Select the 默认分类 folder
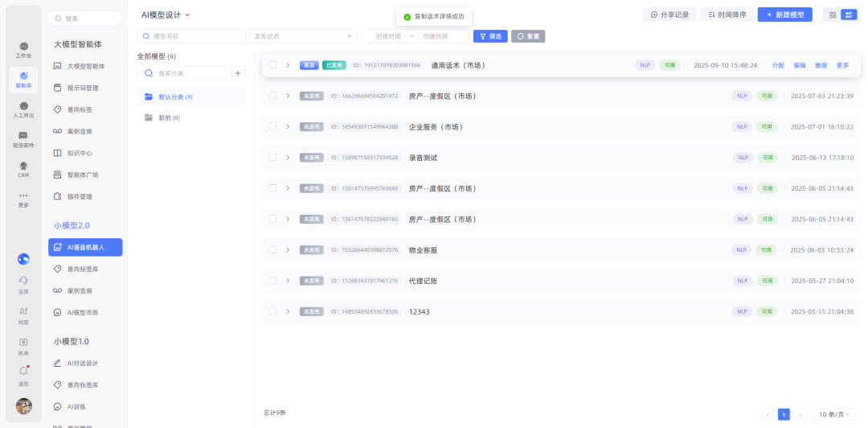The width and height of the screenshot is (868, 428). pyautogui.click(x=174, y=97)
